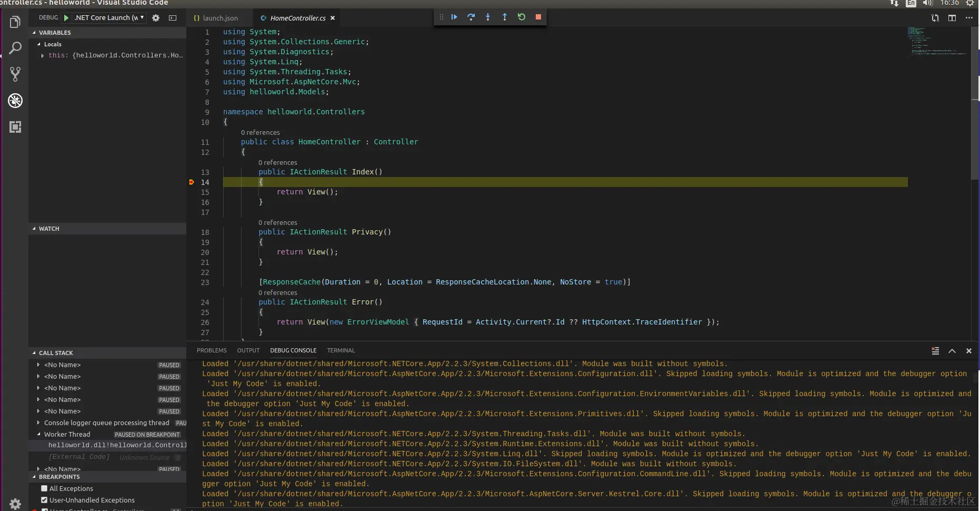Step out in debug toolbar
This screenshot has height=511, width=980.
[505, 17]
